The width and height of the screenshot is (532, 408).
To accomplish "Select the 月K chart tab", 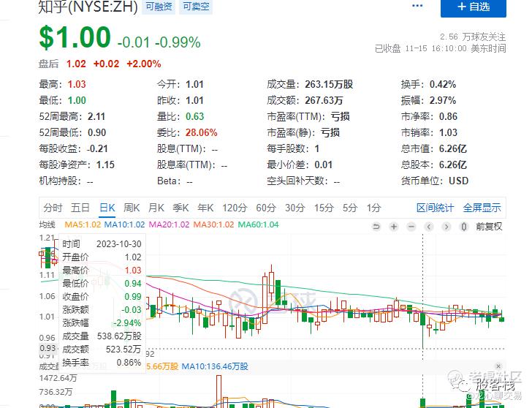I will pyautogui.click(x=156, y=208).
